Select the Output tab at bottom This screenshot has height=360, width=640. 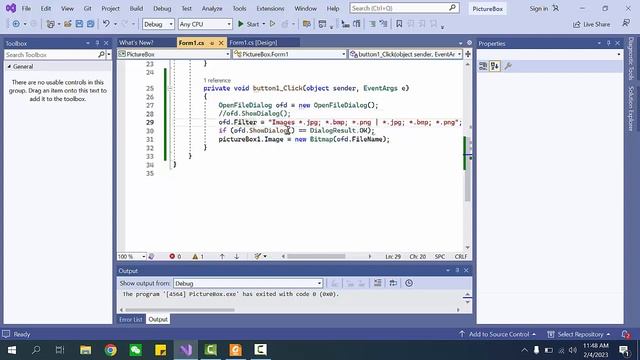158,319
